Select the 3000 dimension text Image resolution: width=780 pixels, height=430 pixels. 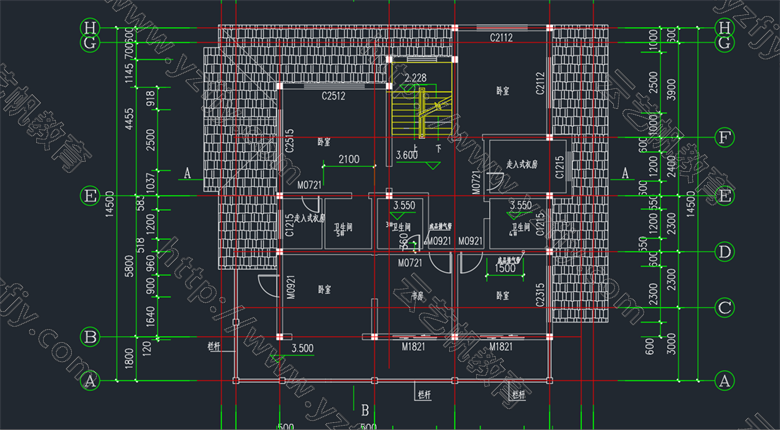click(671, 344)
